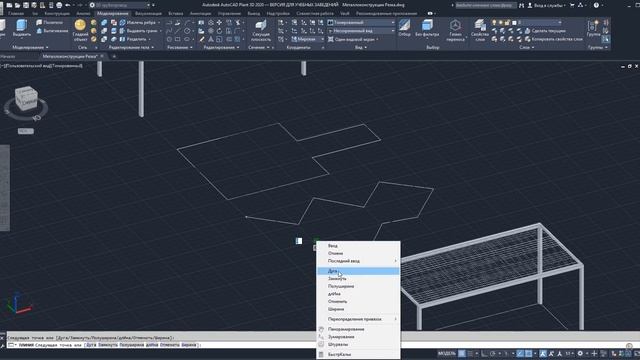
Task: Open the 'Вывод' ribbon tab
Action: 253,13
